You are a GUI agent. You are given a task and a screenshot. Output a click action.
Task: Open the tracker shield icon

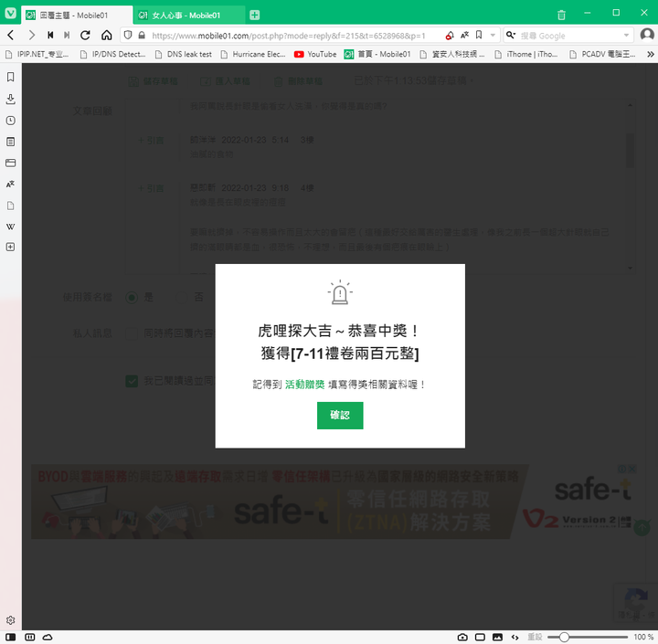coord(129,36)
